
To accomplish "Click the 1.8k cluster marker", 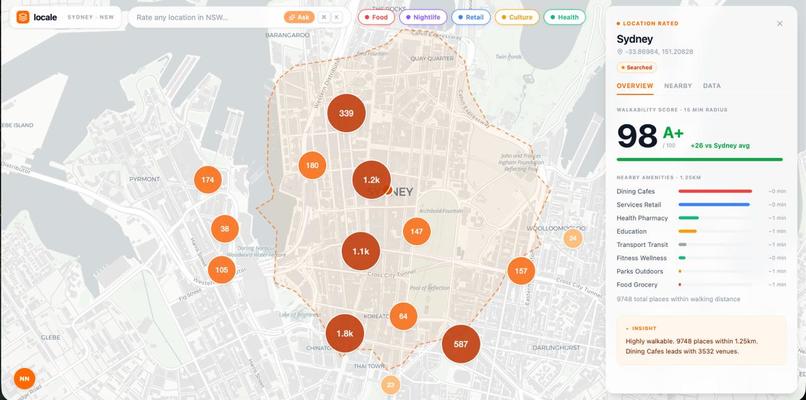I will (345, 333).
